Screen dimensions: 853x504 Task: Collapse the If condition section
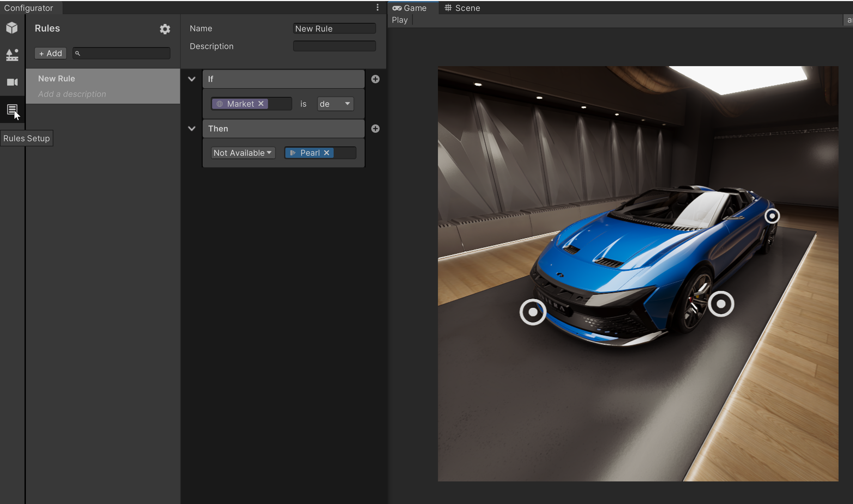[191, 79]
